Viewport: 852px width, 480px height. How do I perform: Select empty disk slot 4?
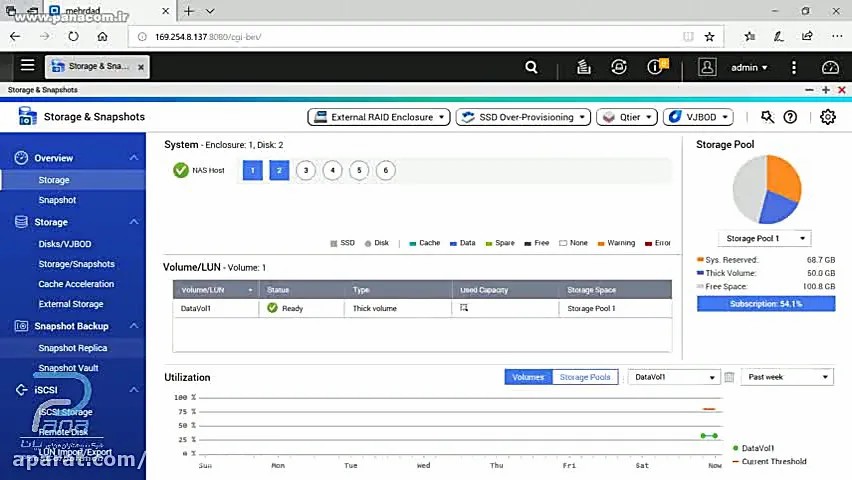tap(333, 170)
